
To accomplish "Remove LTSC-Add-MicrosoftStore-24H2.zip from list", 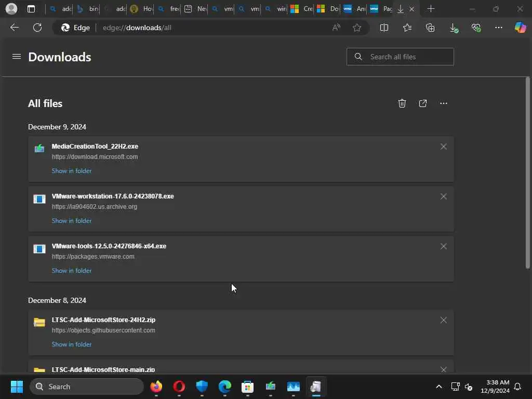I will pos(444,320).
